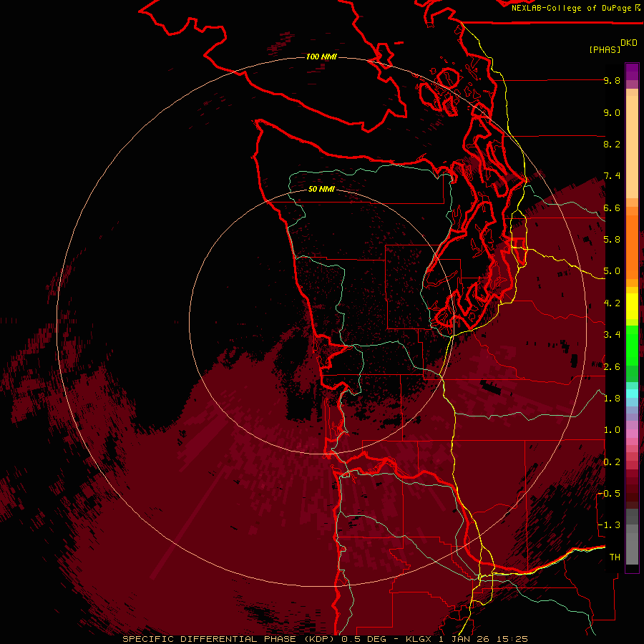Click the 9.8 scale value
The image size is (644, 644).
[612, 80]
